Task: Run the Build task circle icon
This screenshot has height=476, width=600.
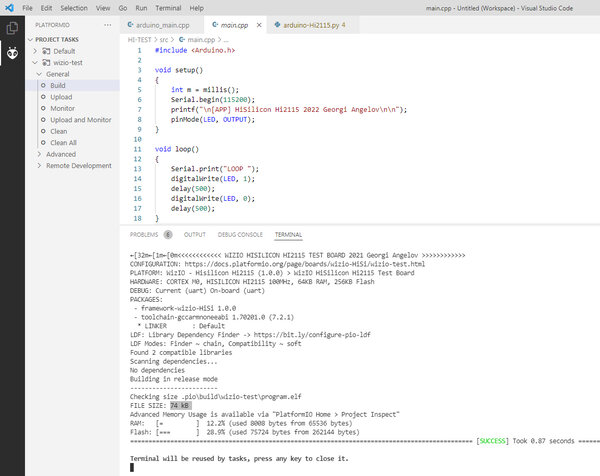Action: [43, 85]
